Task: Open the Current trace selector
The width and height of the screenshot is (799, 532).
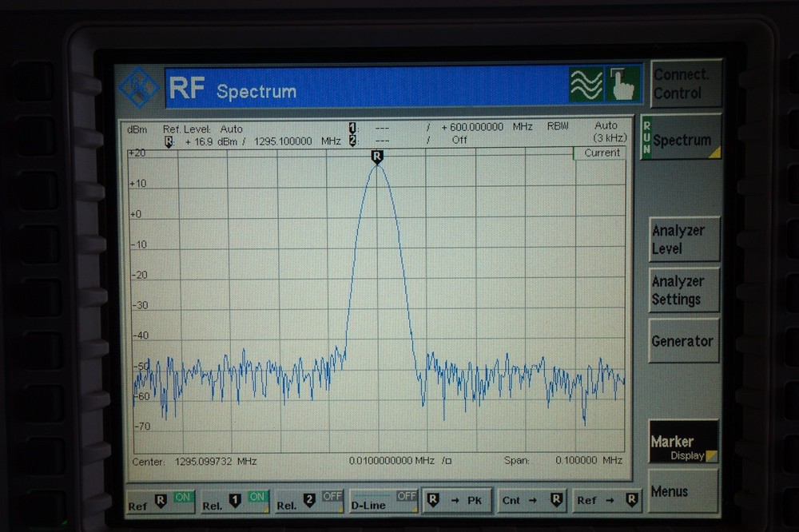Action: 599,153
